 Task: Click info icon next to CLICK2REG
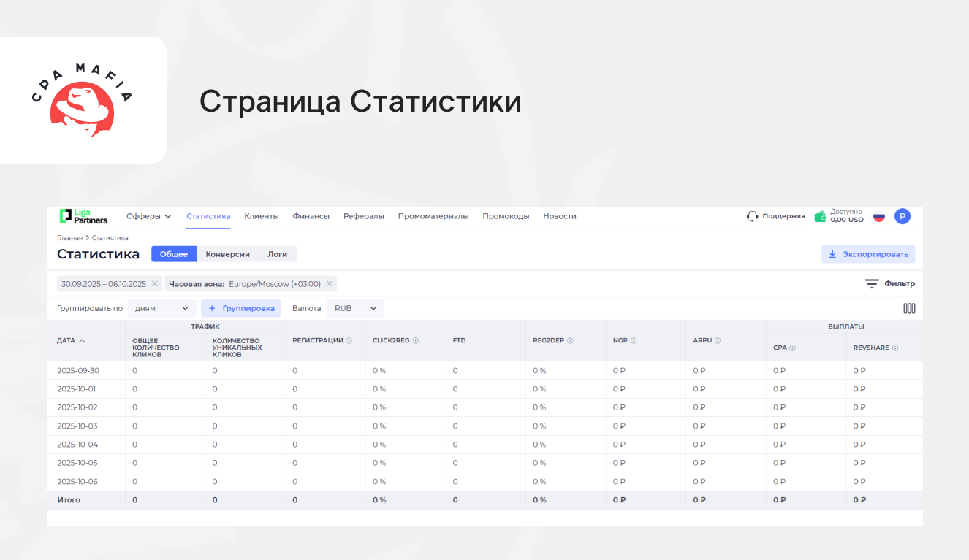point(416,340)
